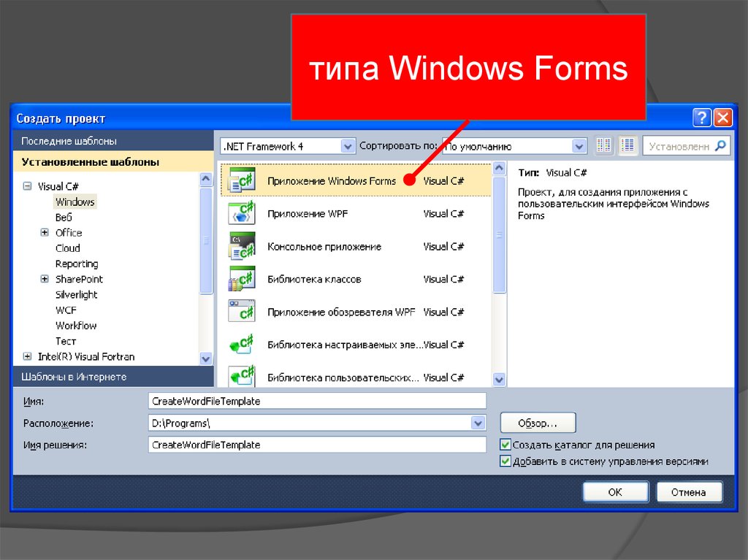This screenshot has width=748, height=560.
Task: Select the WPF application template icon
Action: (x=241, y=213)
